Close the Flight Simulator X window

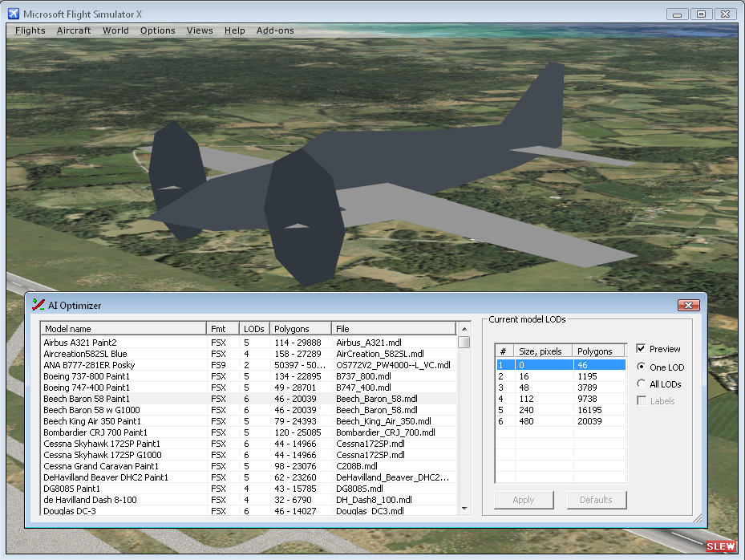coord(725,14)
